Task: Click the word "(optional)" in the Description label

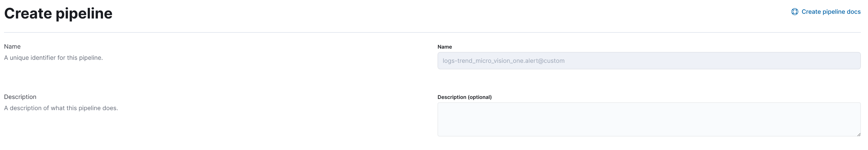Action: 479,97
